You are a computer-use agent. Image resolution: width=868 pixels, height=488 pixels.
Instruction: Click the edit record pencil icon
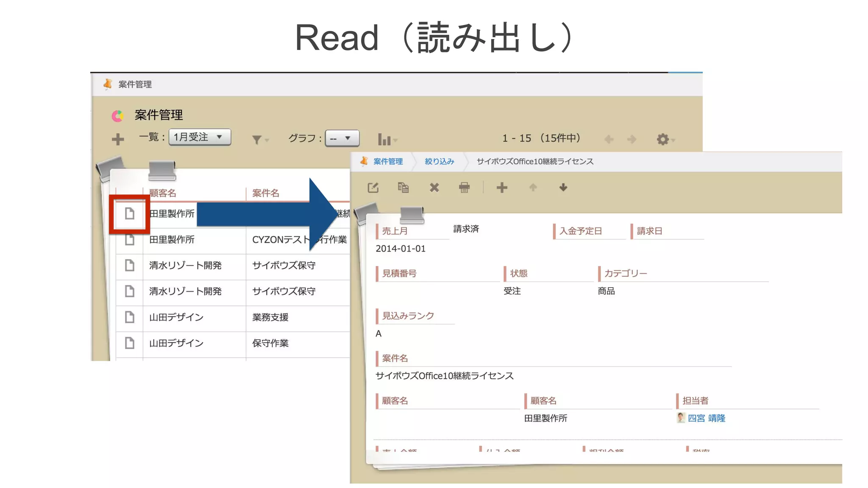pos(373,188)
